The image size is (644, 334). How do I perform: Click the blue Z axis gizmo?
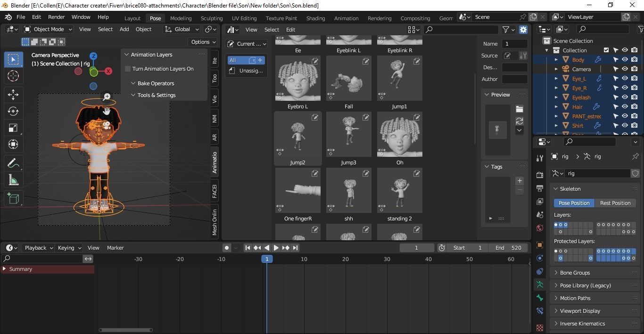click(x=93, y=56)
